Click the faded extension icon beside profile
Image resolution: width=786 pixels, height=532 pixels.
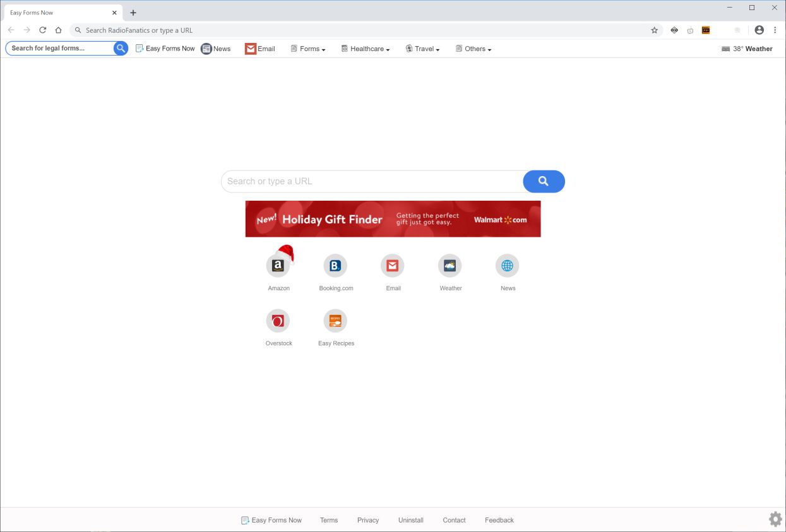click(x=737, y=30)
